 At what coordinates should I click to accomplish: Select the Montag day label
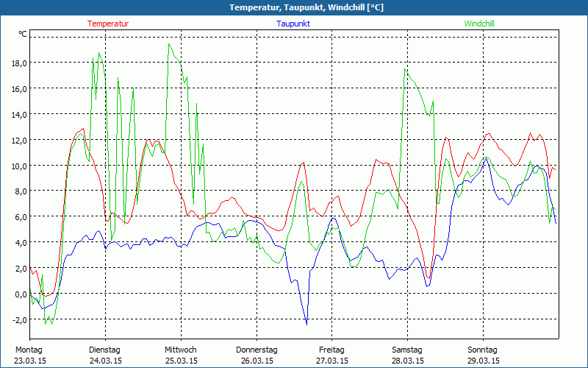(29, 350)
